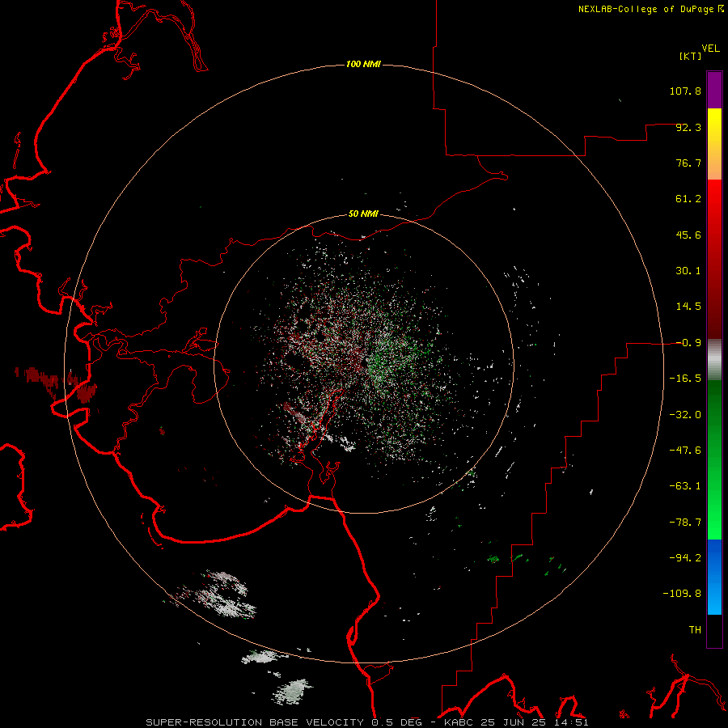Click the 76.7 velocity scale value
Viewport: 728px width, 728px height.
(x=688, y=163)
